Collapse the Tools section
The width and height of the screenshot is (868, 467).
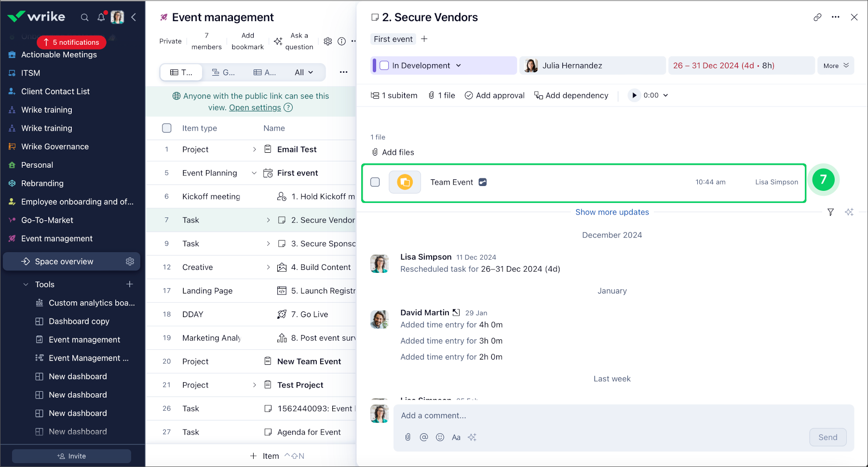point(26,284)
